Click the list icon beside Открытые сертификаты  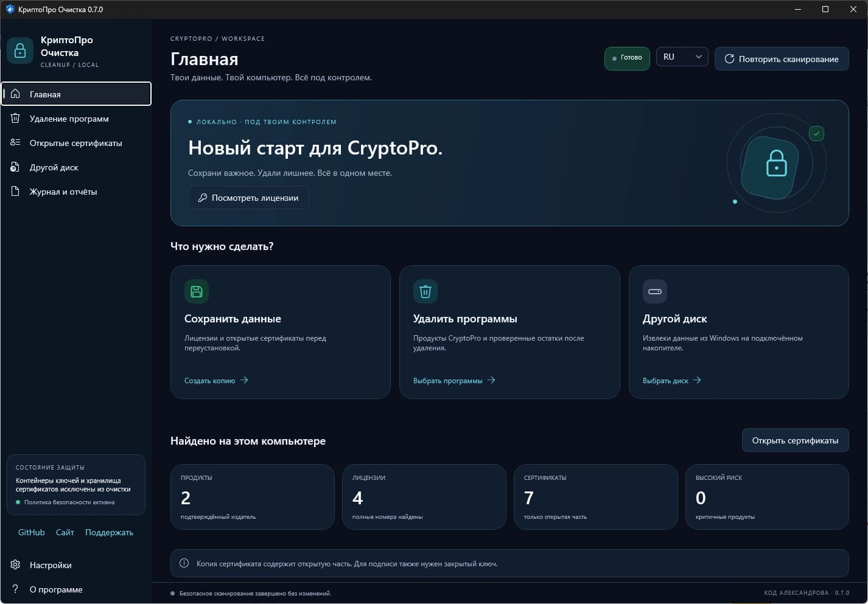point(16,142)
